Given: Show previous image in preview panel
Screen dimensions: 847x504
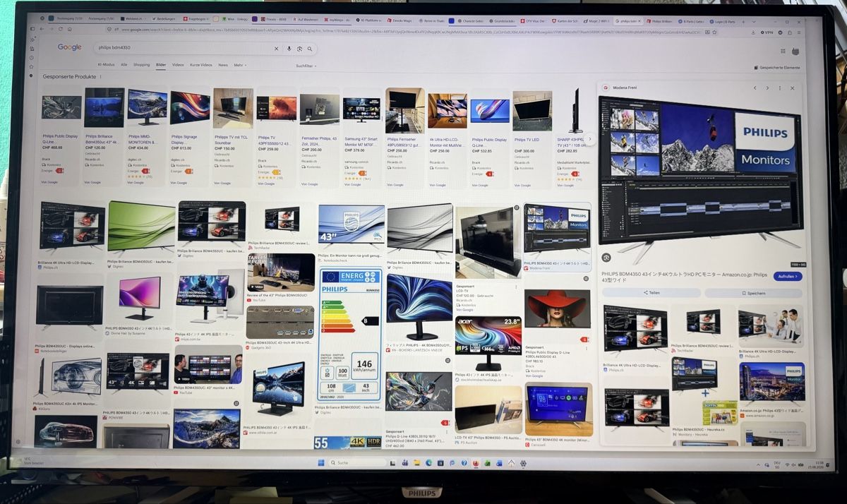Looking at the screenshot, I should pos(755,88).
